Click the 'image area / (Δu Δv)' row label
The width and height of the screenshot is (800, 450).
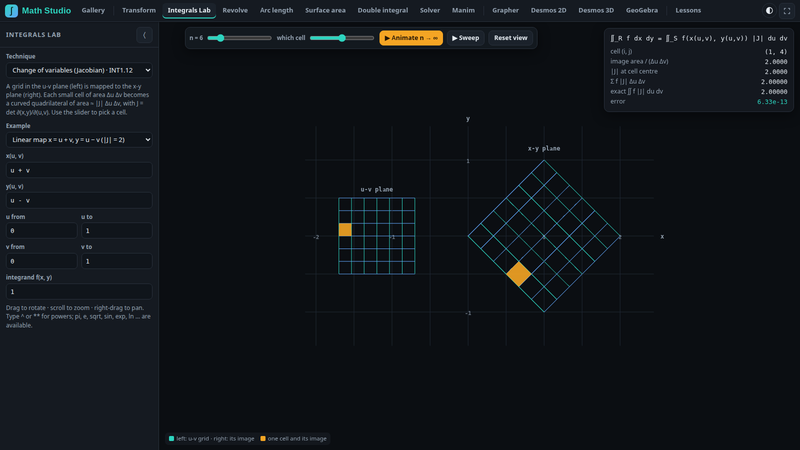pos(639,61)
